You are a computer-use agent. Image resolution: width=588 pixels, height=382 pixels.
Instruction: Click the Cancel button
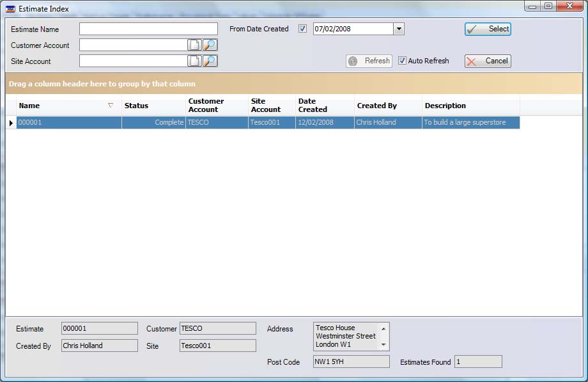pos(488,61)
